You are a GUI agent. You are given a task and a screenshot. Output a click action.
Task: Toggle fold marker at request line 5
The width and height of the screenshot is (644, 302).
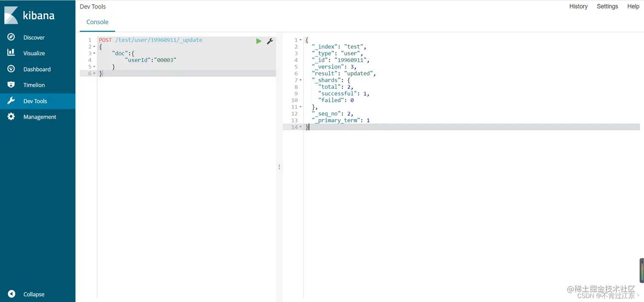(x=94, y=67)
